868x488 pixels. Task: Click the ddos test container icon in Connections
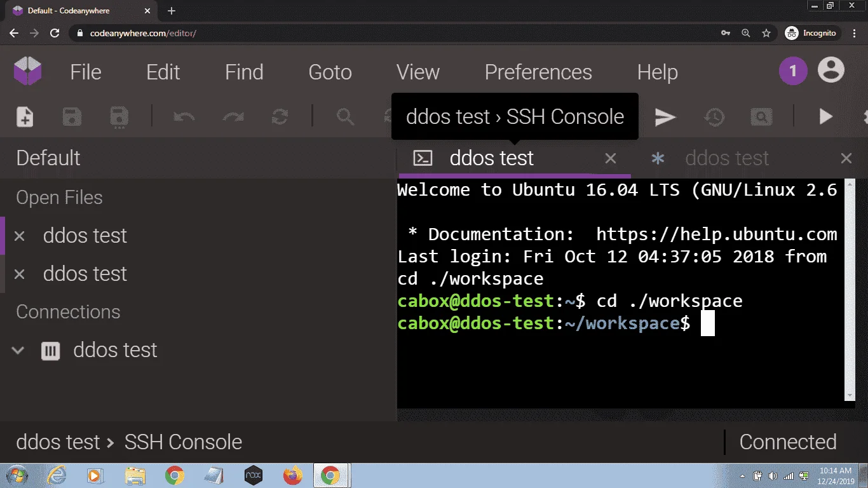pos(51,350)
